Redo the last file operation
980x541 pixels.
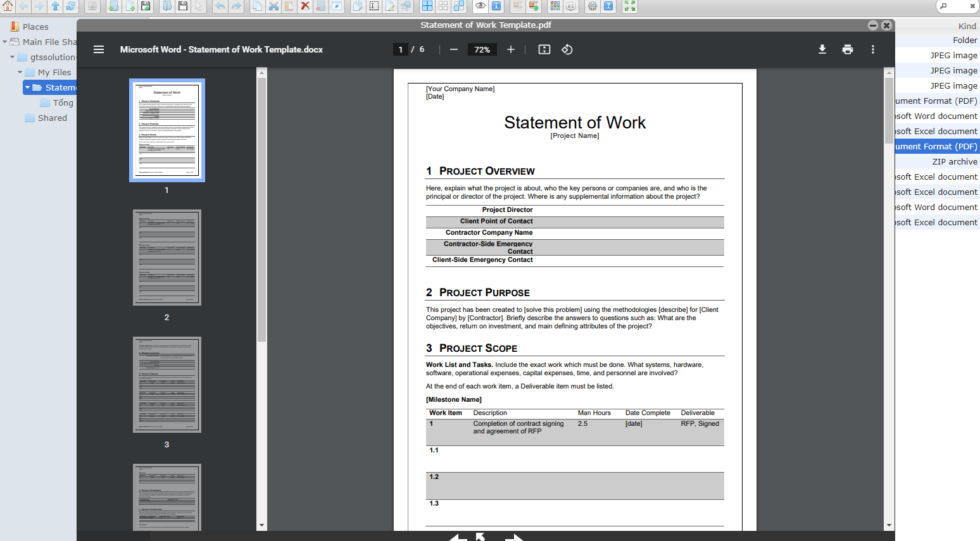(x=236, y=6)
